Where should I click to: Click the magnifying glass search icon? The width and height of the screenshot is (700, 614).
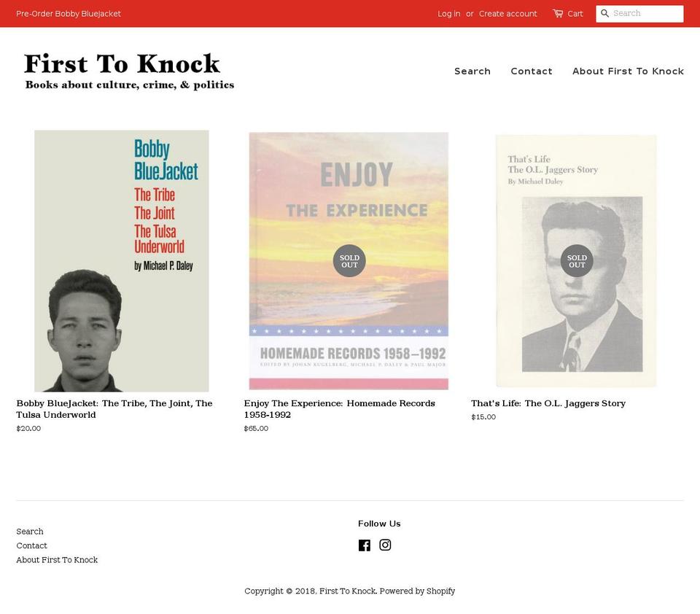point(605,13)
